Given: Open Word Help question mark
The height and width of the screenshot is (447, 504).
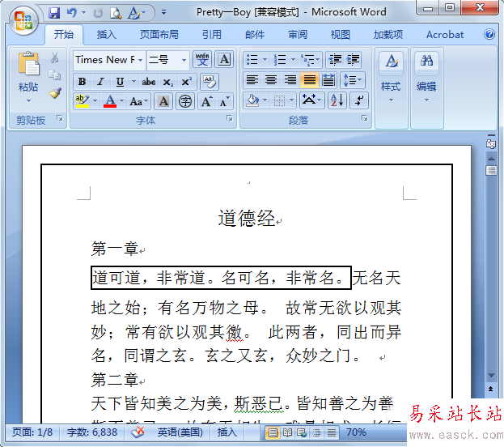Looking at the screenshot, I should coord(489,34).
